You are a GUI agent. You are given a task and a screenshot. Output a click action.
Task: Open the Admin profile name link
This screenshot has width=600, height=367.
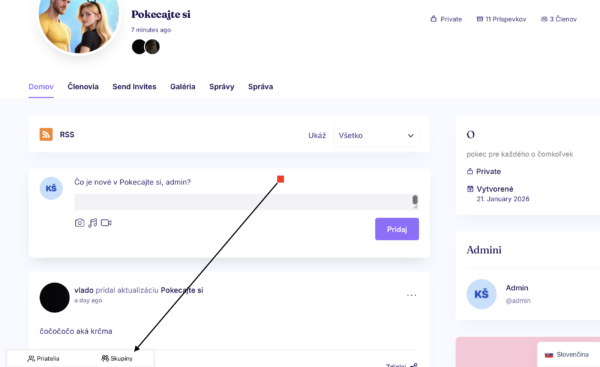tap(517, 288)
